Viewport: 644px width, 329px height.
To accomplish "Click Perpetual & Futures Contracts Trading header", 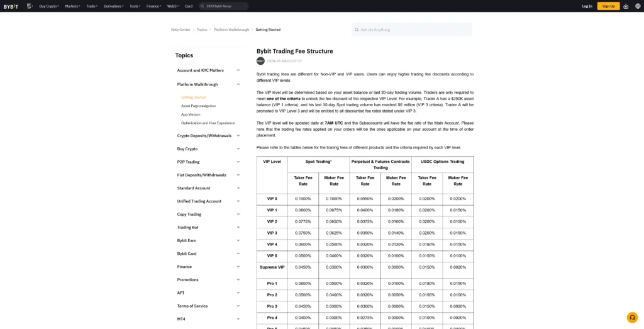I will click(380, 165).
